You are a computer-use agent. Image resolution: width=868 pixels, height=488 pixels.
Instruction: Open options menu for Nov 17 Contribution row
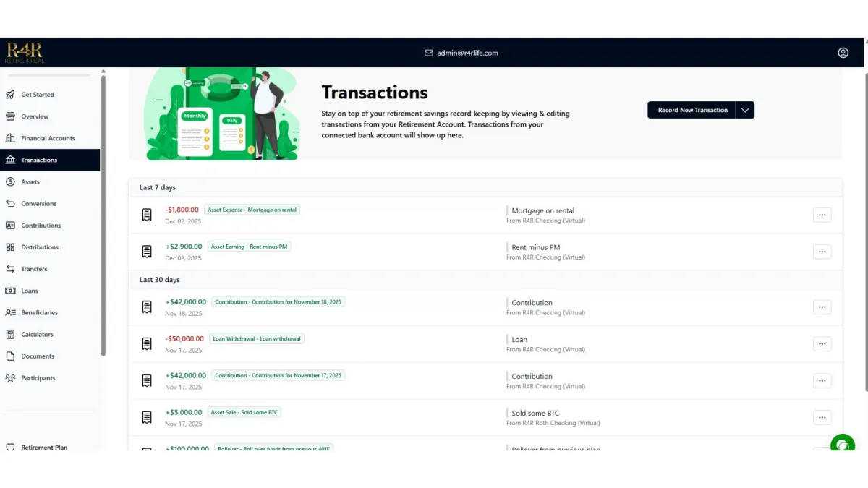(822, 380)
